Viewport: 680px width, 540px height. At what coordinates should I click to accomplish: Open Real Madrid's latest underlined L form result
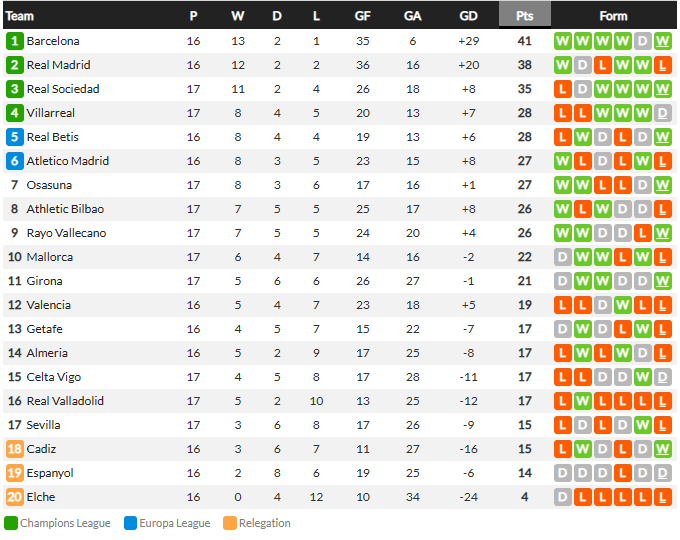(663, 65)
